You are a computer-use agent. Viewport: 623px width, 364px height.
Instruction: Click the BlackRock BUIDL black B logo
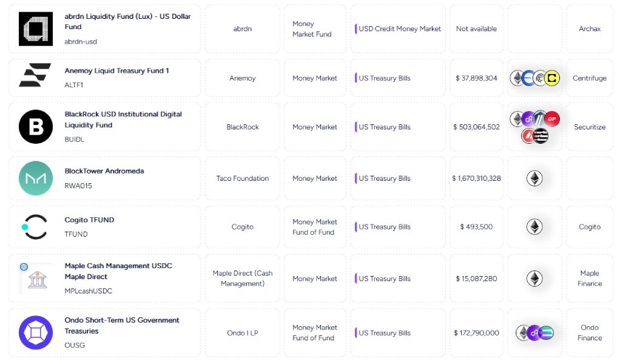36,126
